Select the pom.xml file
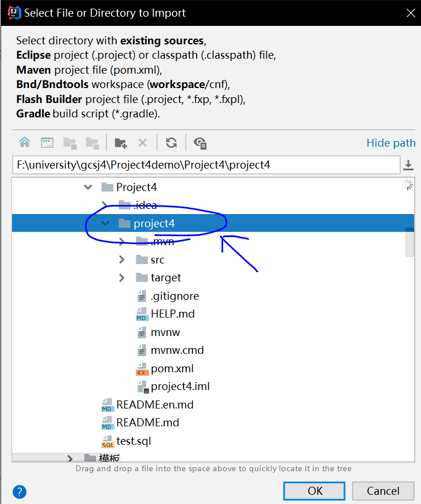Viewport: 421px width, 504px height. [x=171, y=368]
